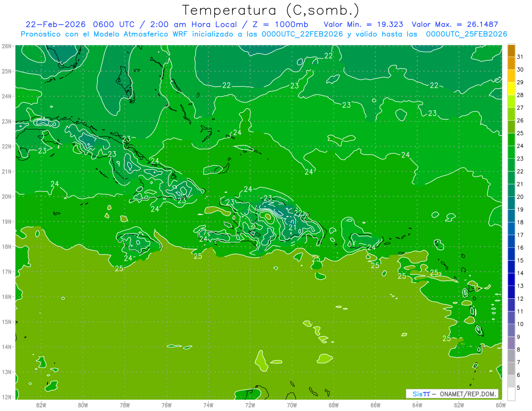Click the "Valor Min. = 19.323" value
The width and height of the screenshot is (532, 411).
(364, 24)
